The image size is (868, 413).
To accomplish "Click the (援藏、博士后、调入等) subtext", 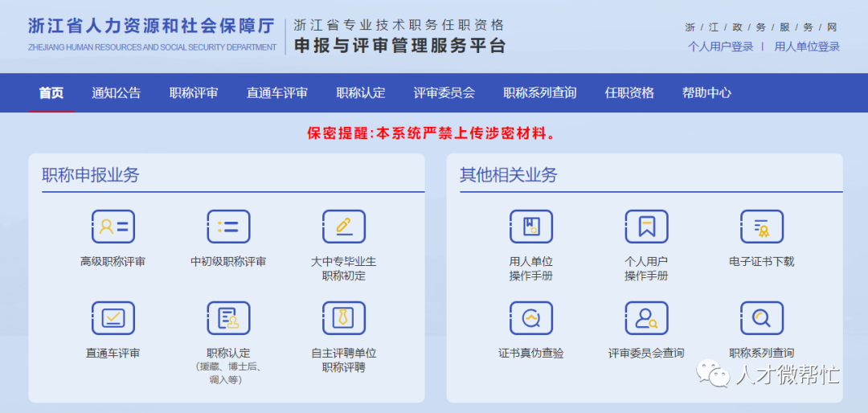I will (x=228, y=374).
